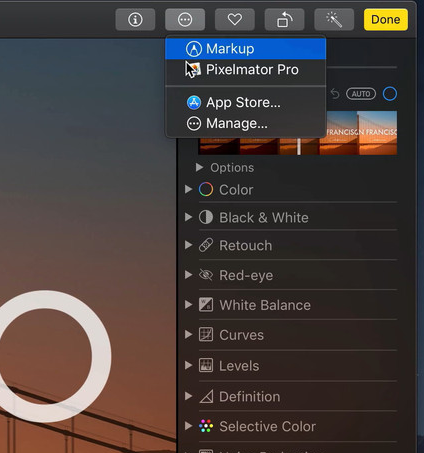Image resolution: width=424 pixels, height=453 pixels.
Task: Expand the Retouch section
Action: tap(188, 245)
